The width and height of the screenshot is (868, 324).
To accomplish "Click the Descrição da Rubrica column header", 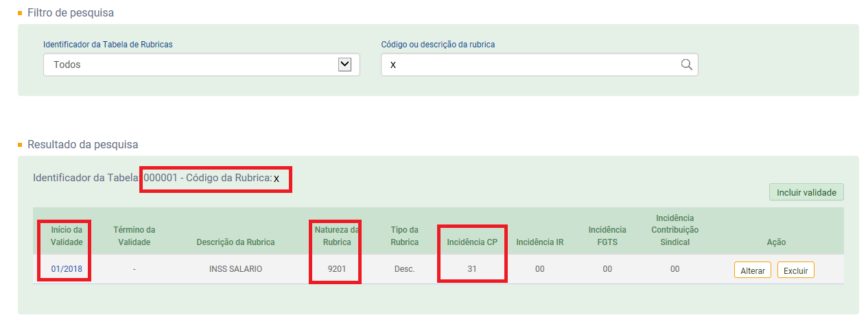I will point(235,242).
